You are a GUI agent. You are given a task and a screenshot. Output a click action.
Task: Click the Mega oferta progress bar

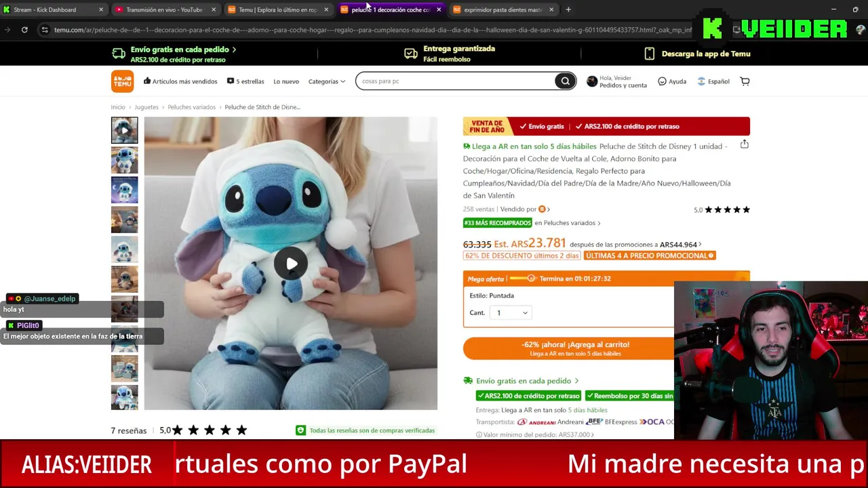(x=521, y=279)
